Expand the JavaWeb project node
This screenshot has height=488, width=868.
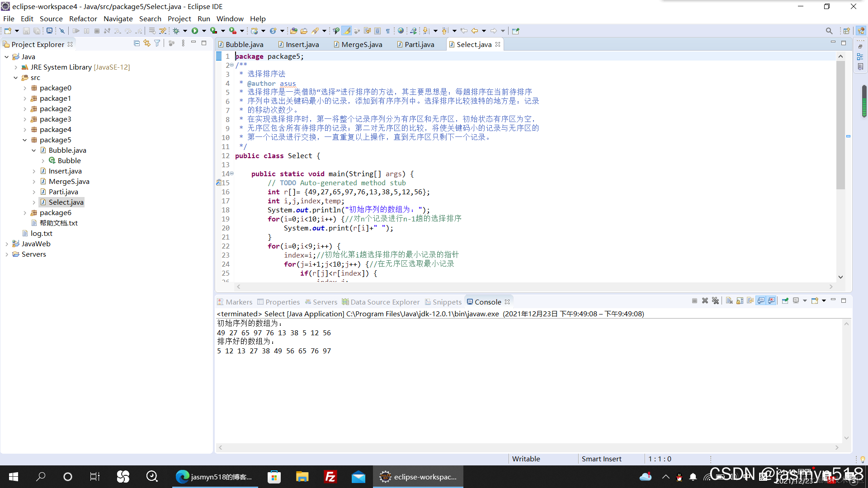pyautogui.click(x=7, y=244)
